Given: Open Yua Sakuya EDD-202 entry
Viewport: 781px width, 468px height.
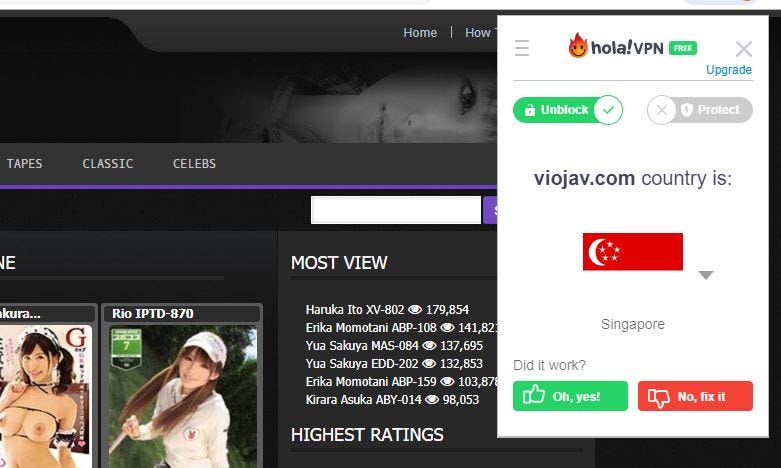Looking at the screenshot, I should (362, 363).
